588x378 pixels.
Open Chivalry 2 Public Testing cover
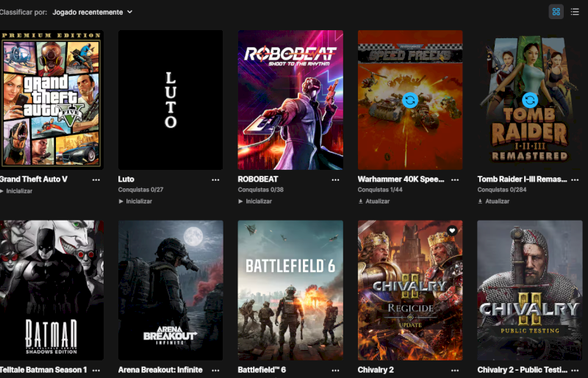pyautogui.click(x=530, y=290)
